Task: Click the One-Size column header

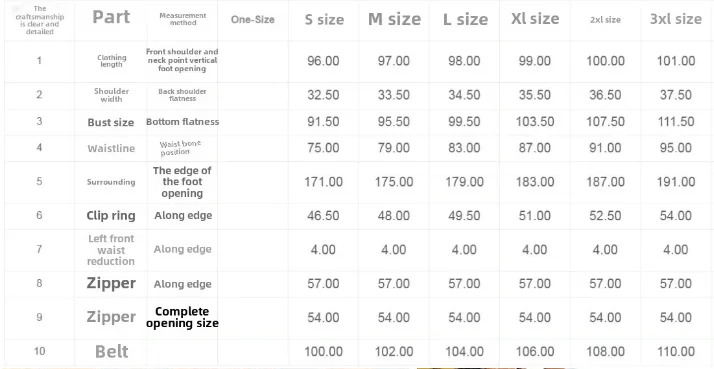Action: click(253, 20)
